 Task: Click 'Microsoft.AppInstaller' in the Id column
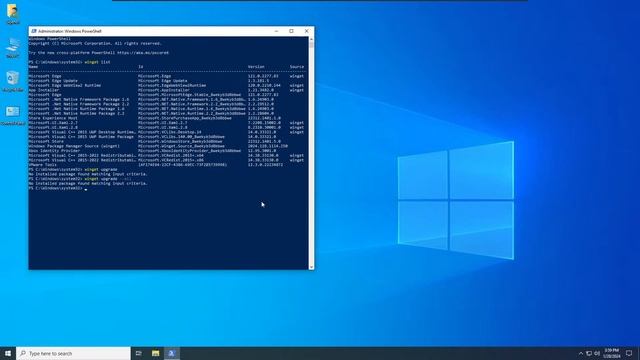(164, 90)
